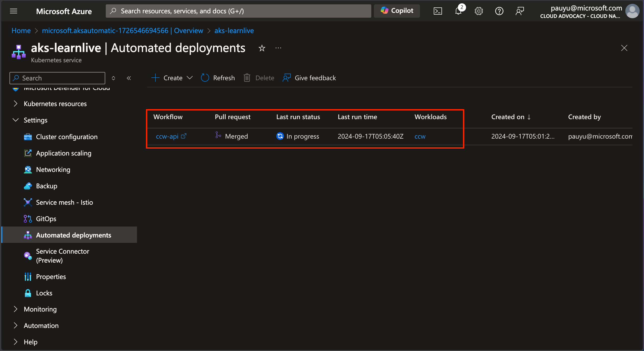The image size is (644, 351).
Task: Open help question mark icon
Action: coord(499,11)
